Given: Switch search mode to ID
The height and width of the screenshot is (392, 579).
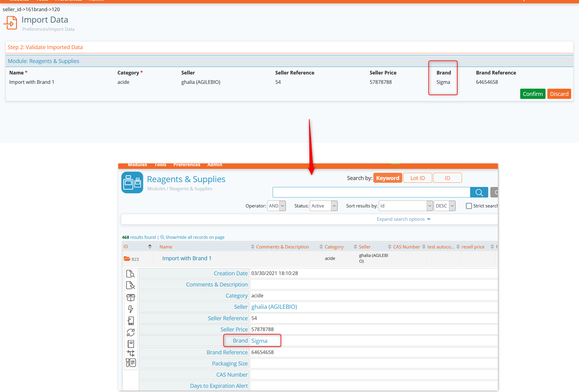Looking at the screenshot, I should click(447, 178).
